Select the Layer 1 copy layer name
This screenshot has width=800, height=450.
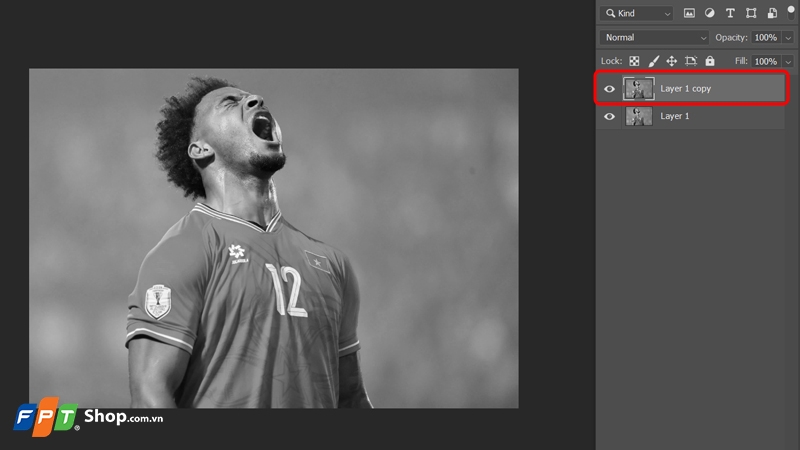point(685,89)
